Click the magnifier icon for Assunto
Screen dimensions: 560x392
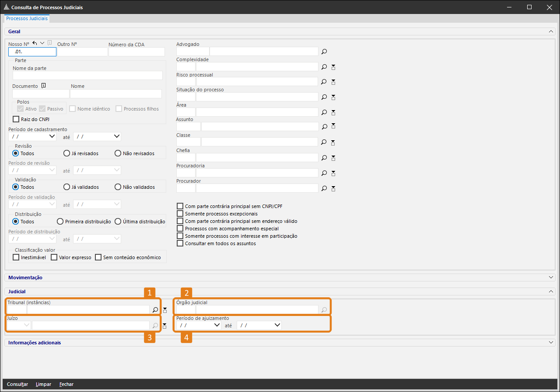(x=324, y=127)
